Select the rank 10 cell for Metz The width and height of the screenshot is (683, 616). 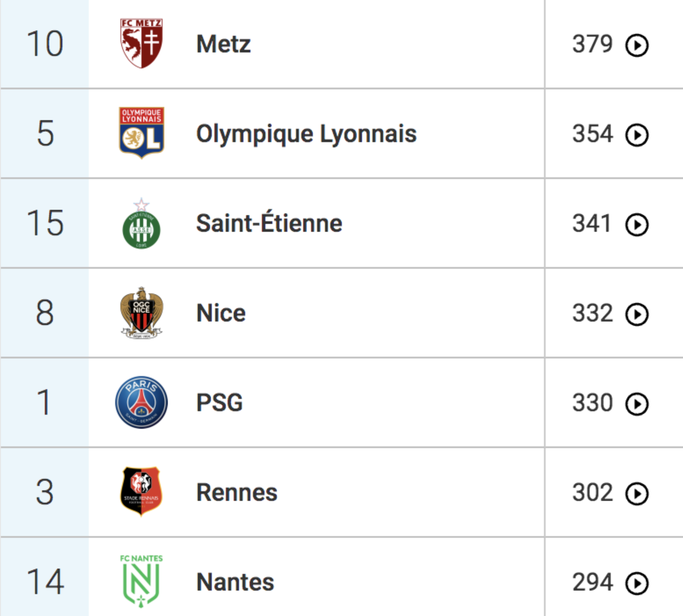(45, 44)
